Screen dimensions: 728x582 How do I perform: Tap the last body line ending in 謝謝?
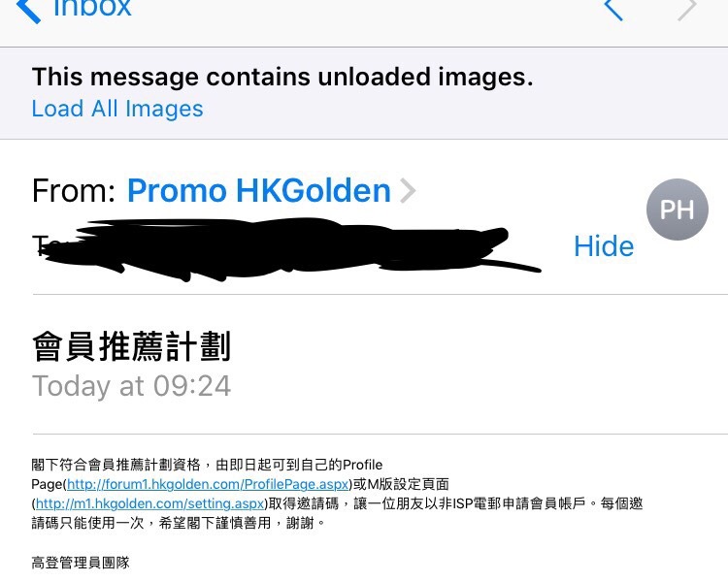click(x=179, y=524)
